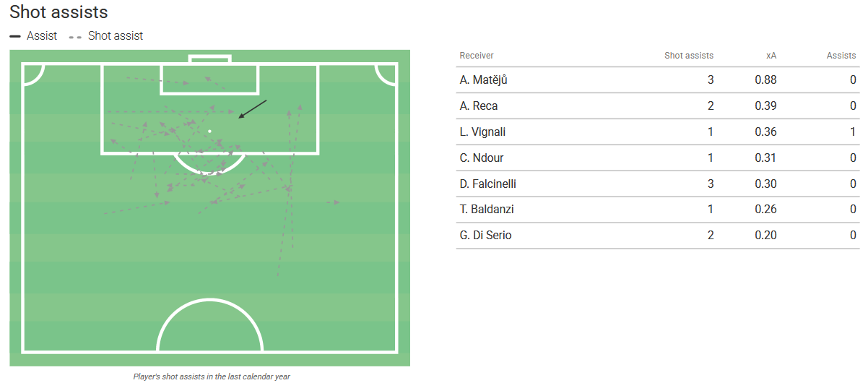This screenshot has height=383, width=868.
Task: Click L. Vignali in the receiver table
Action: (482, 132)
